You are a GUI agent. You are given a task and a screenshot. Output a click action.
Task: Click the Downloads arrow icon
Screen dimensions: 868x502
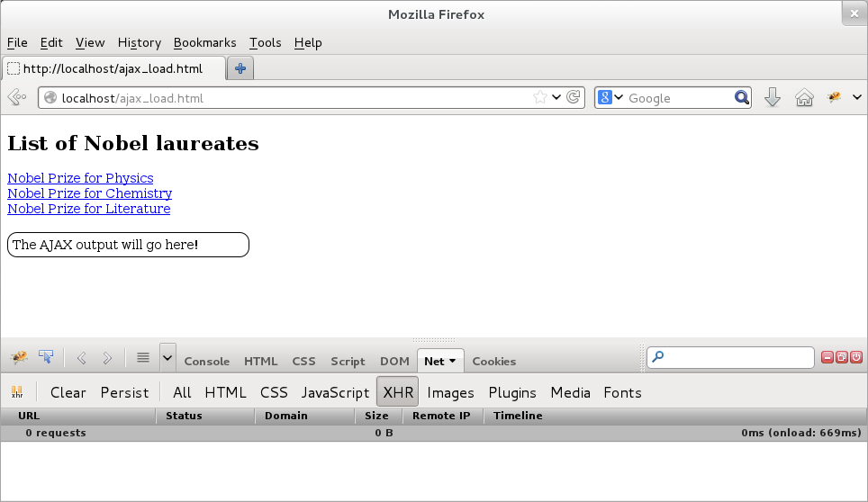772,98
